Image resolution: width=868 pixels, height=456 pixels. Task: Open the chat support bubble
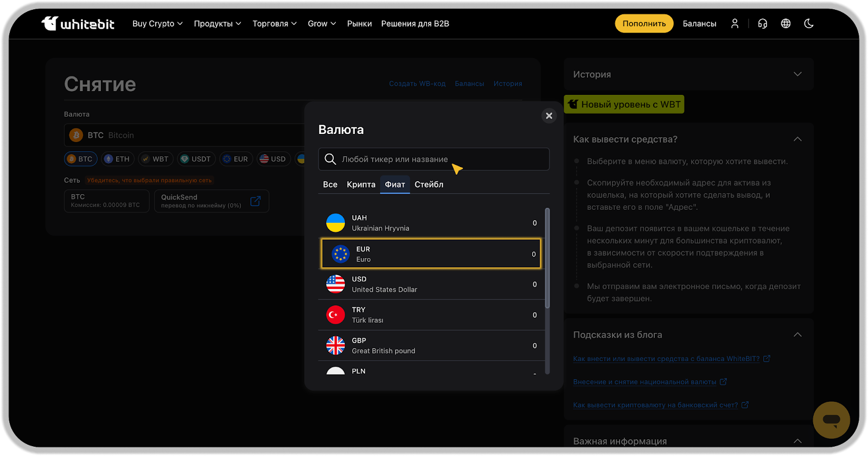click(831, 420)
